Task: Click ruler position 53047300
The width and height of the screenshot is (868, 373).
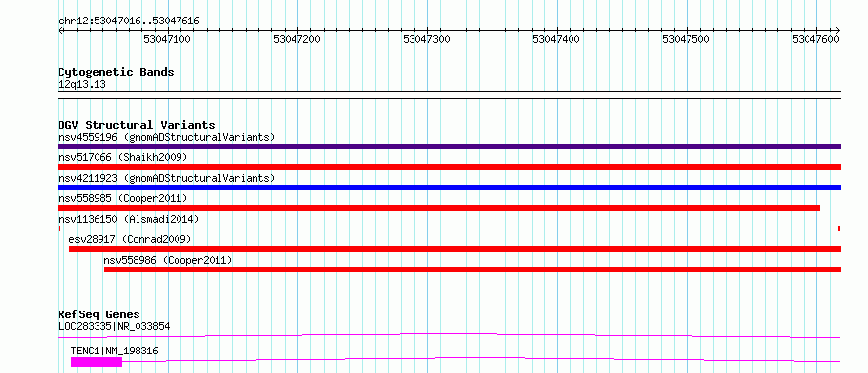Action: [427, 39]
